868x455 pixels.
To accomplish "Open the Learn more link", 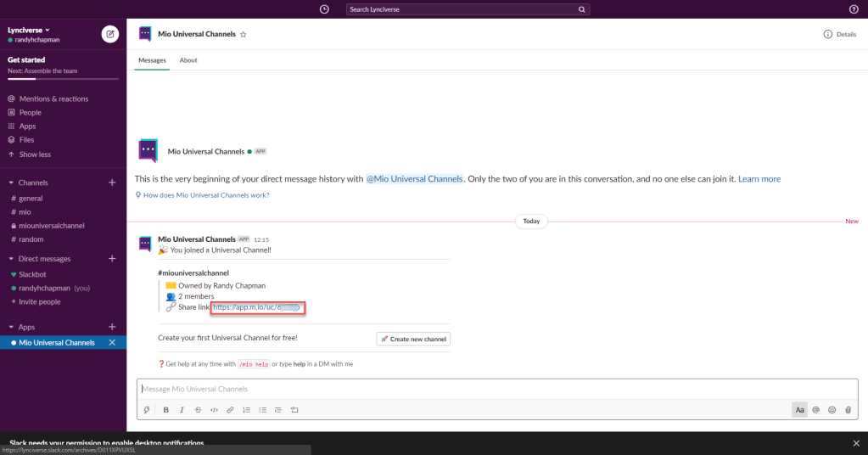I will coord(759,179).
